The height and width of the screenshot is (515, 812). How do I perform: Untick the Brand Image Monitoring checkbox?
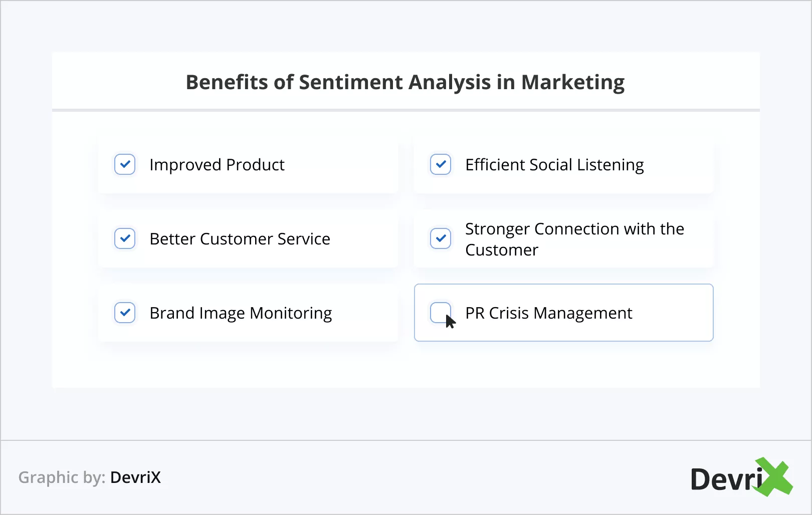coord(125,313)
